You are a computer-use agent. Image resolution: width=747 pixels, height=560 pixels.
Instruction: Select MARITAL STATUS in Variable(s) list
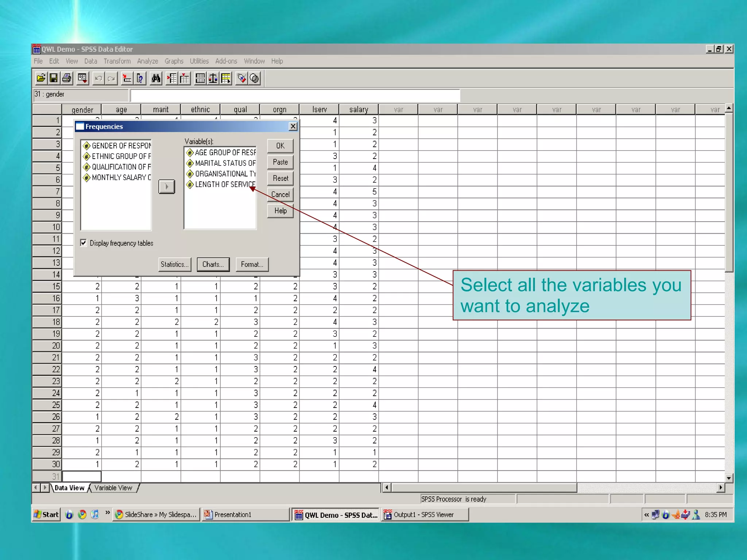point(221,163)
